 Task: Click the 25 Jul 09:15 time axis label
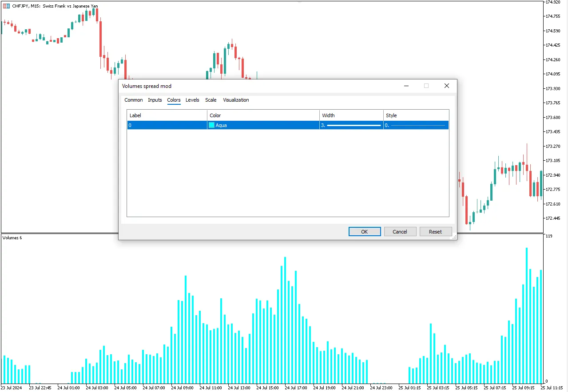(524, 388)
